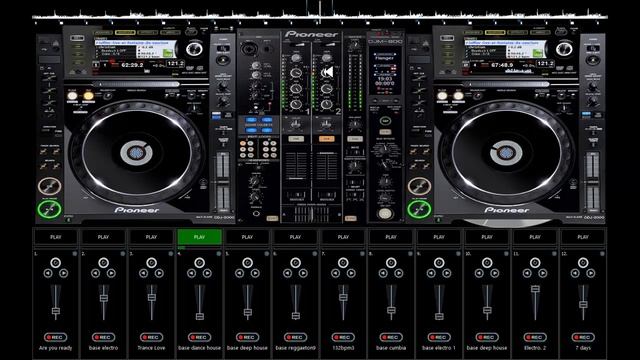Toggle headphone CUE button for mixer channel 1
This screenshot has width=640, height=360.
tap(296, 139)
